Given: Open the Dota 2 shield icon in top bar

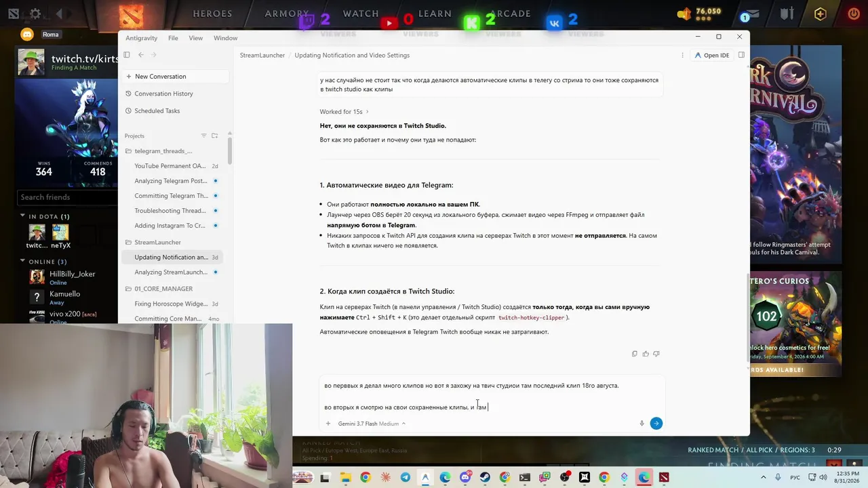Looking at the screenshot, I should tap(787, 14).
